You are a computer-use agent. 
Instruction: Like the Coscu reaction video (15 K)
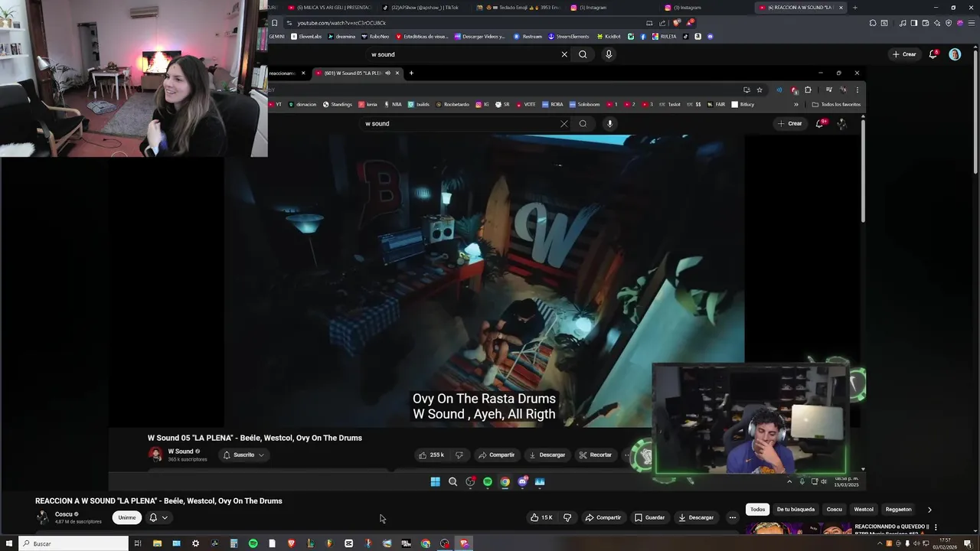point(541,517)
